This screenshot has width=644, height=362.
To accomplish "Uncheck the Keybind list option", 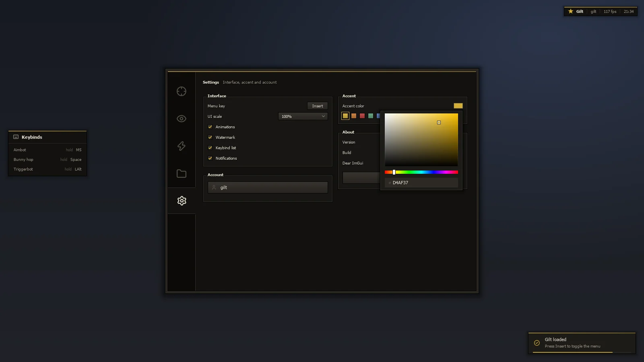I will pyautogui.click(x=210, y=148).
